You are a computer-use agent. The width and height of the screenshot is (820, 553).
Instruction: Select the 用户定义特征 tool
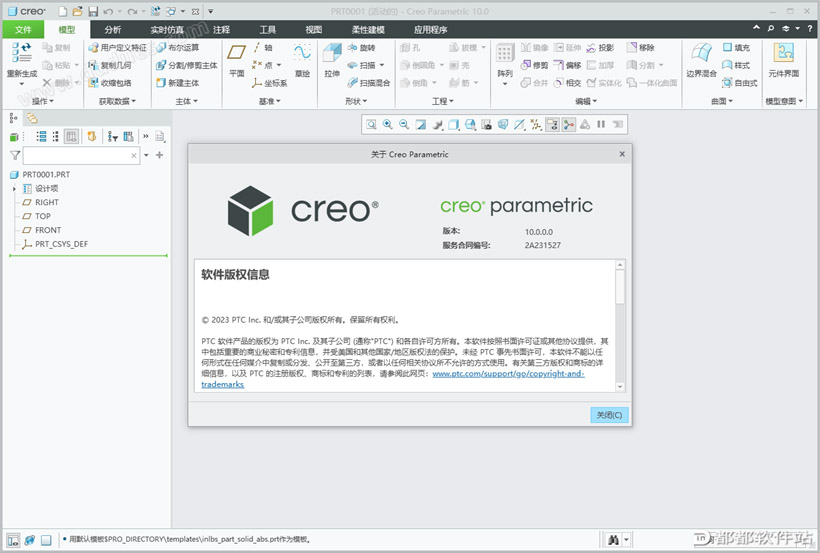tap(117, 48)
